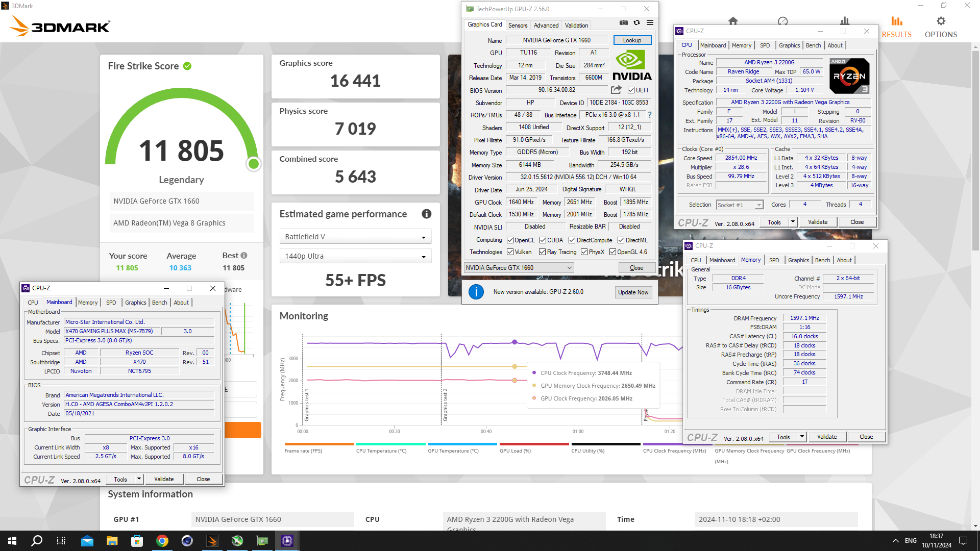Click Update Now button in GPU-Z

click(633, 292)
